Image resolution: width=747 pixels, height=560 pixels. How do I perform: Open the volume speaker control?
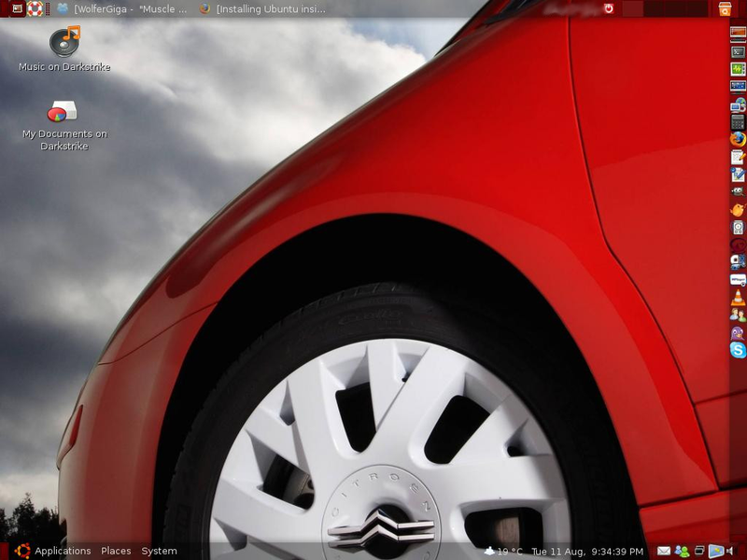coord(731,551)
